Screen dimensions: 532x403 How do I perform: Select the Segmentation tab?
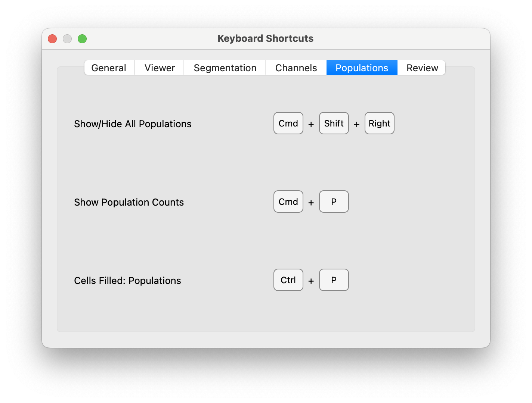coord(225,68)
